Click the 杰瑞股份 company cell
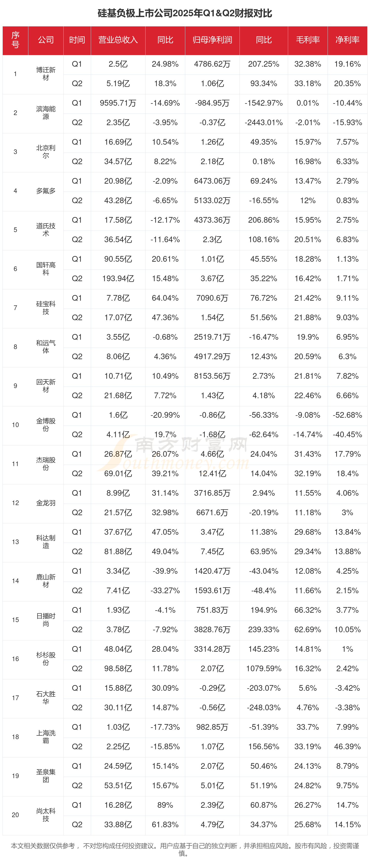 pyautogui.click(x=46, y=464)
